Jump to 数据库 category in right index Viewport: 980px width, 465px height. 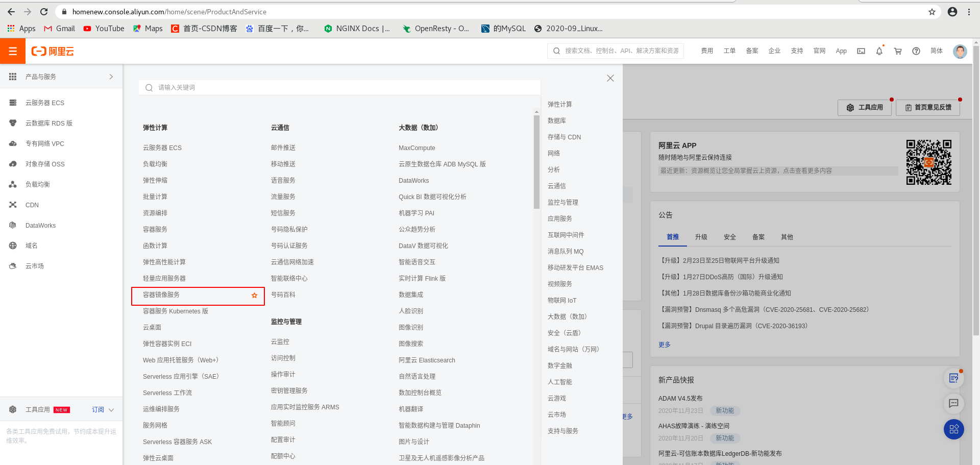coord(557,120)
